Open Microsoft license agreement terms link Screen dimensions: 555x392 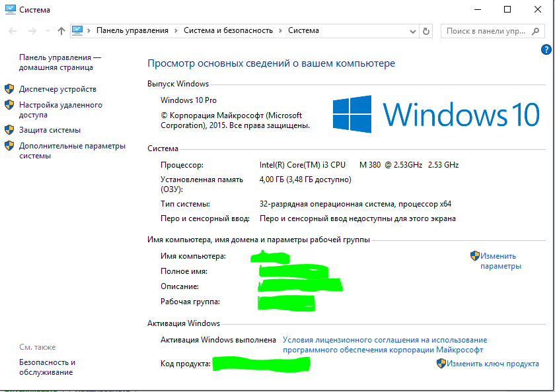pyautogui.click(x=385, y=344)
